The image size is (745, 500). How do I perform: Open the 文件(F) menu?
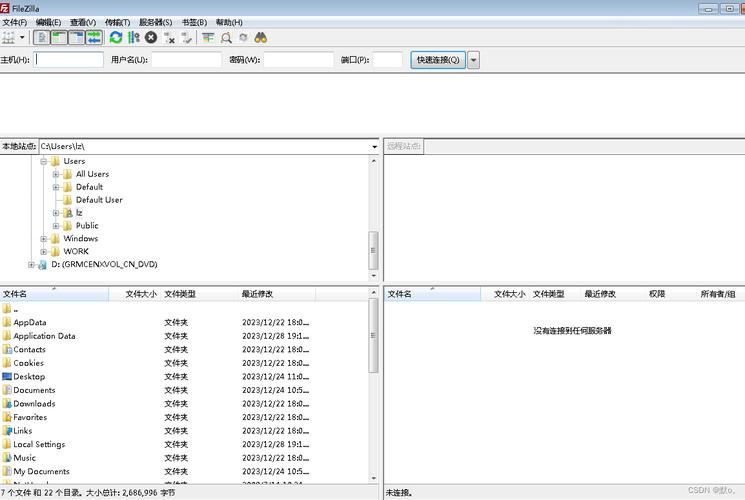15,22
